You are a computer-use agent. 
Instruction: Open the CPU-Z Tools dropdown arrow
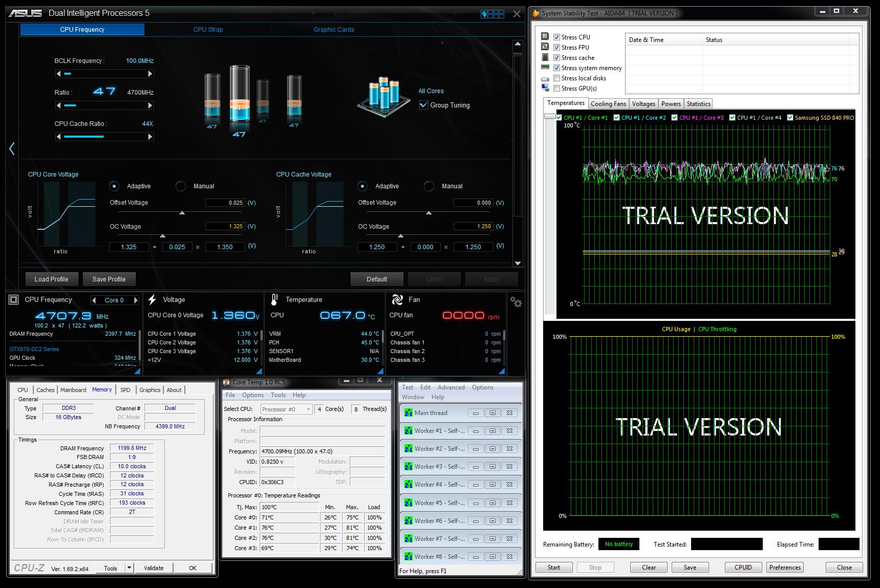pyautogui.click(x=129, y=568)
